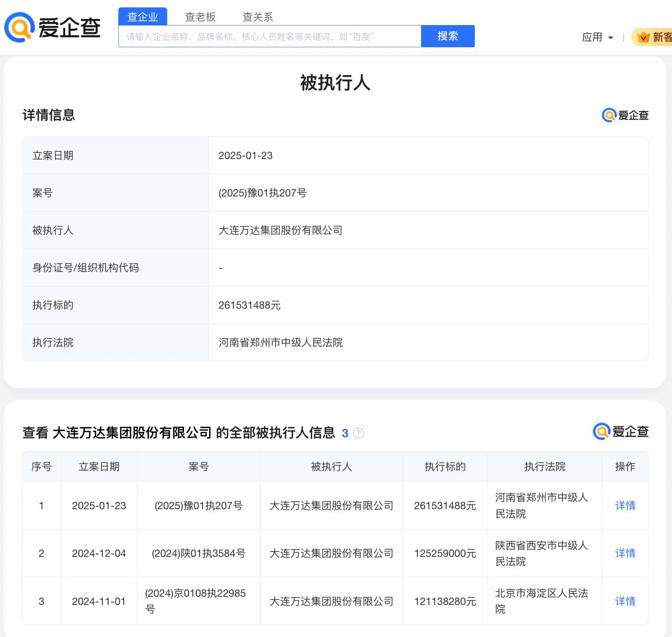
Task: Click company name 大连万达集团股份有限公司 in heading
Action: point(133,433)
